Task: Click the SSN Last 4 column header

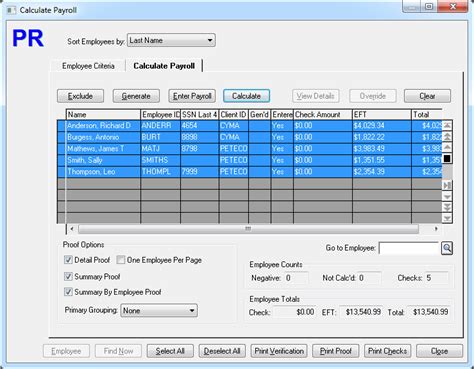Action: click(x=200, y=115)
